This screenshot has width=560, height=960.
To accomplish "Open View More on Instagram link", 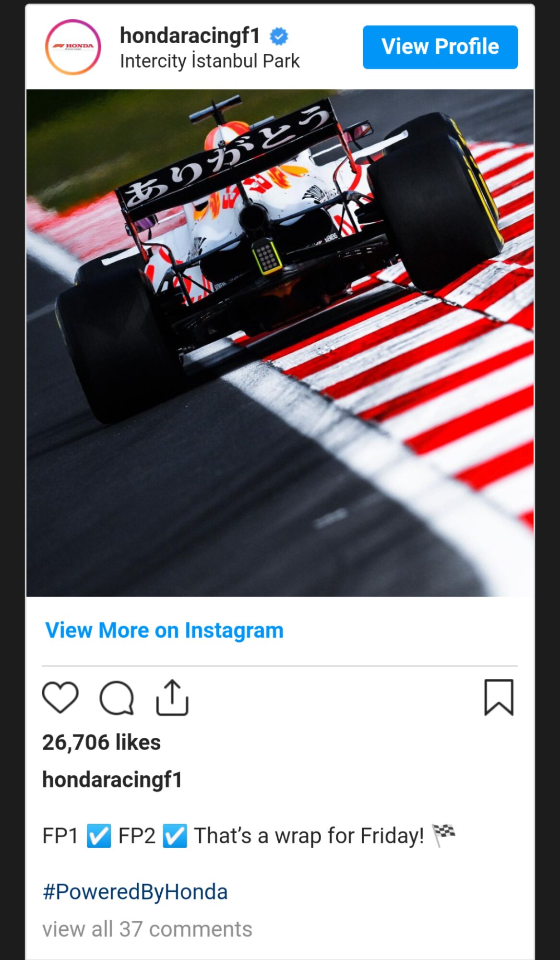I will click(164, 630).
